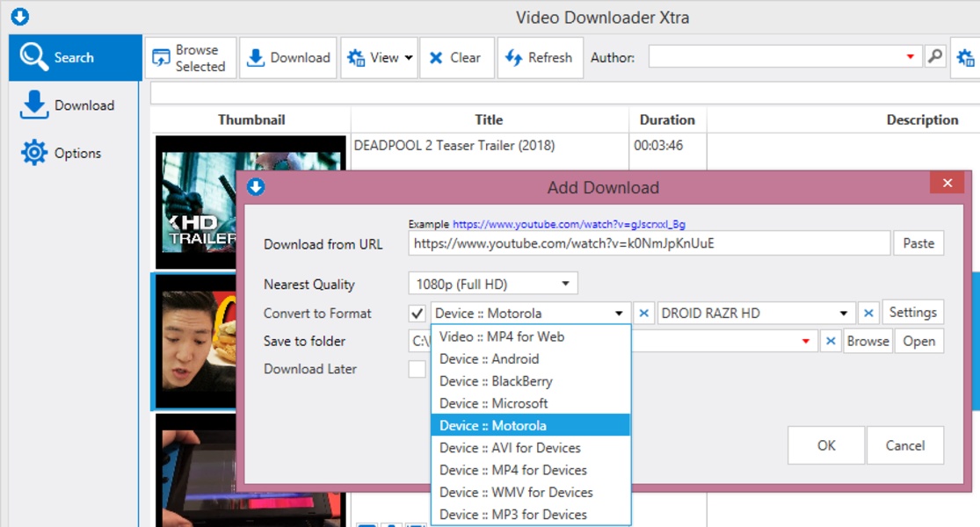Click the Browse Selected toolbar button

[191, 58]
